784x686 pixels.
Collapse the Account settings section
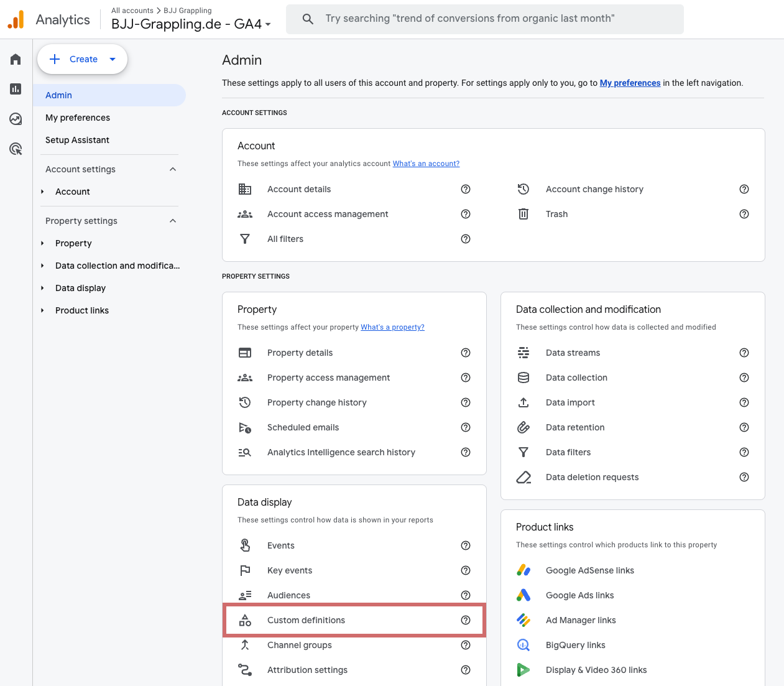tap(173, 169)
